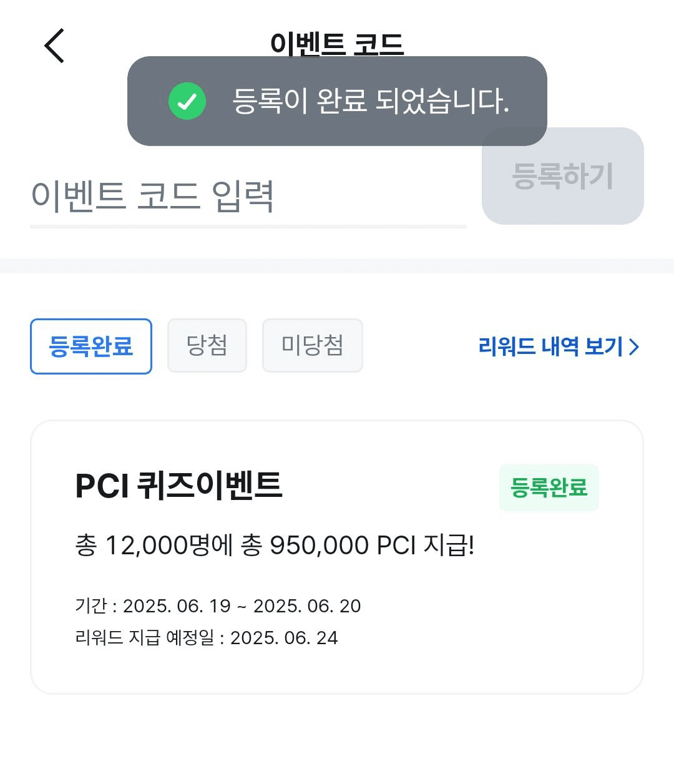
Task: Select the 등록완료 filter tab
Action: click(x=91, y=346)
